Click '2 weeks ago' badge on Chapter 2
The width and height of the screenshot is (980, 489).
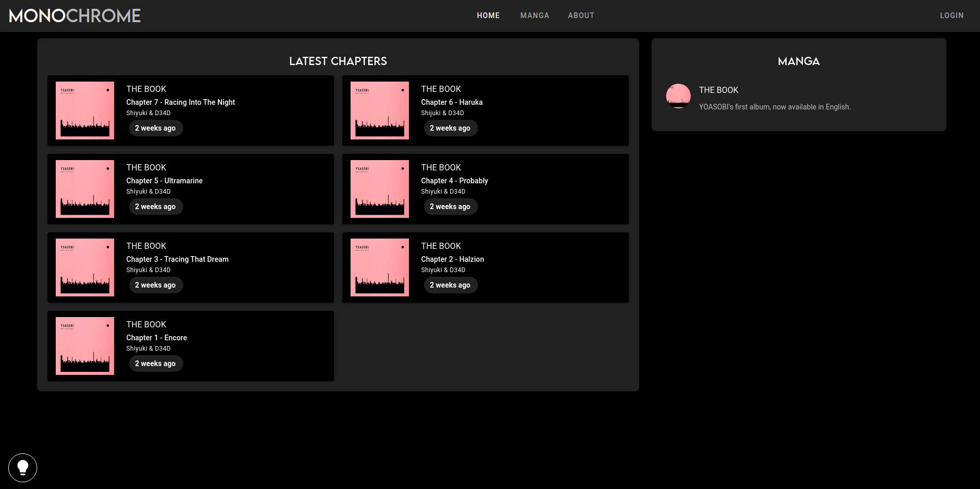(450, 285)
